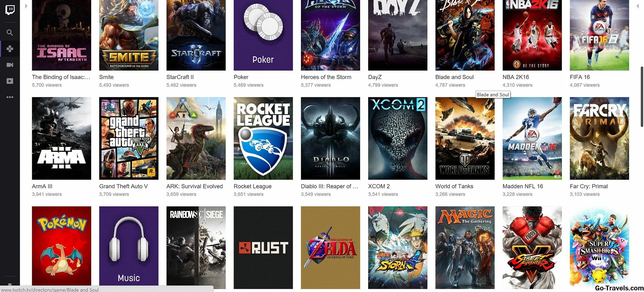The height and width of the screenshot is (292, 644).
Task: Open the Far Cry Primal cover
Action: (x=599, y=138)
